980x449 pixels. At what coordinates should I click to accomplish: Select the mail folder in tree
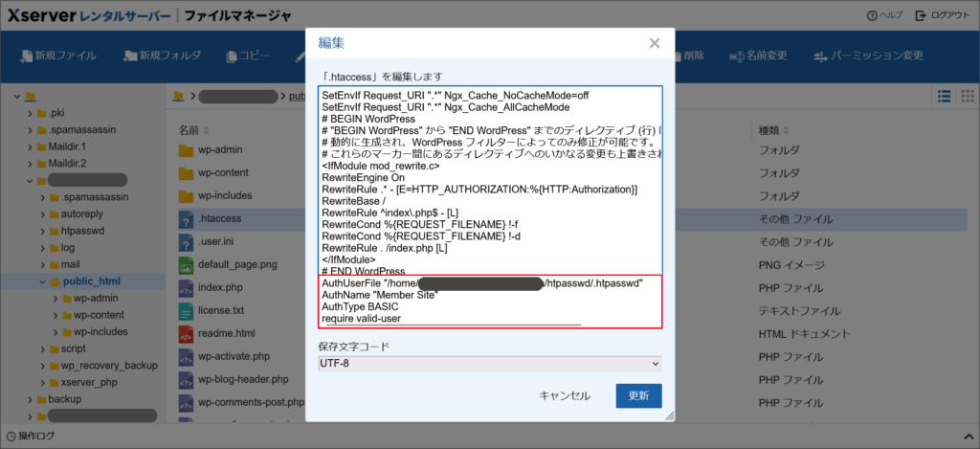point(70,264)
